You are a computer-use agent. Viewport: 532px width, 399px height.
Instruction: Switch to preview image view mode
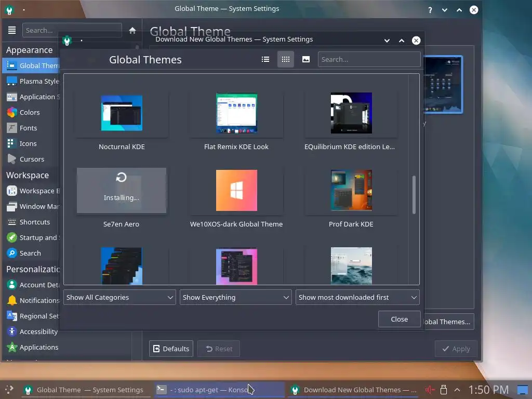[x=305, y=59]
